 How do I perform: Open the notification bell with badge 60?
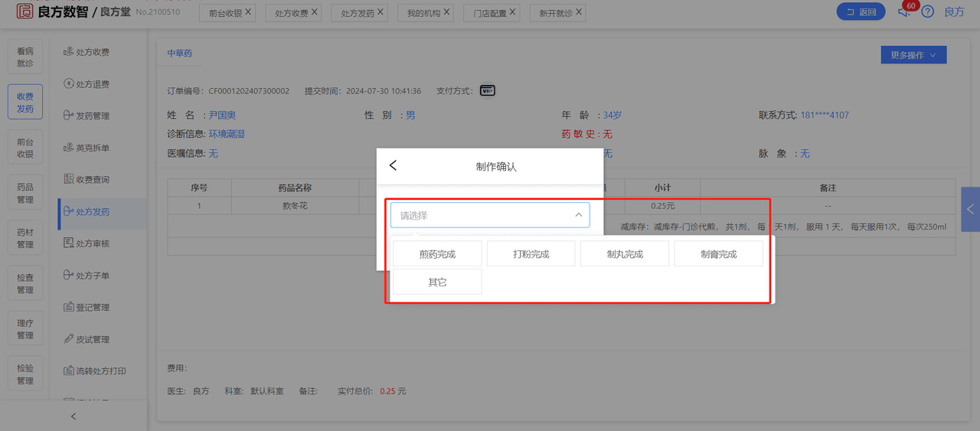(904, 11)
